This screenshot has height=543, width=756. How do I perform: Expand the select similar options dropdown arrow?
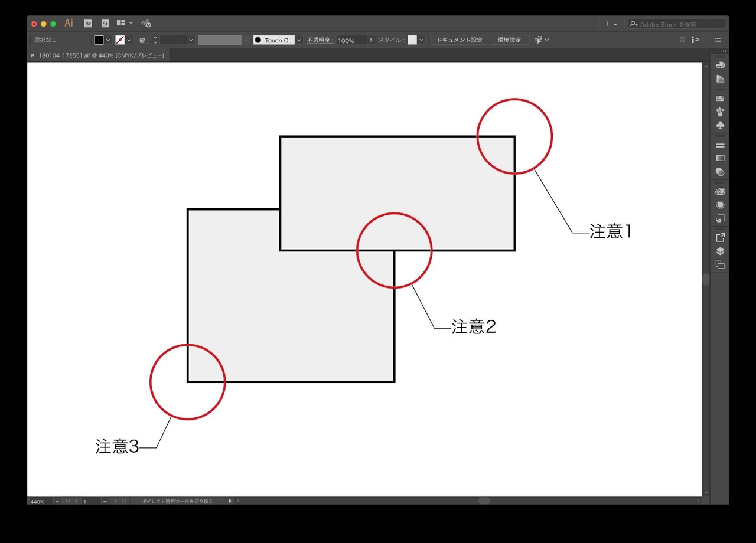click(x=547, y=40)
